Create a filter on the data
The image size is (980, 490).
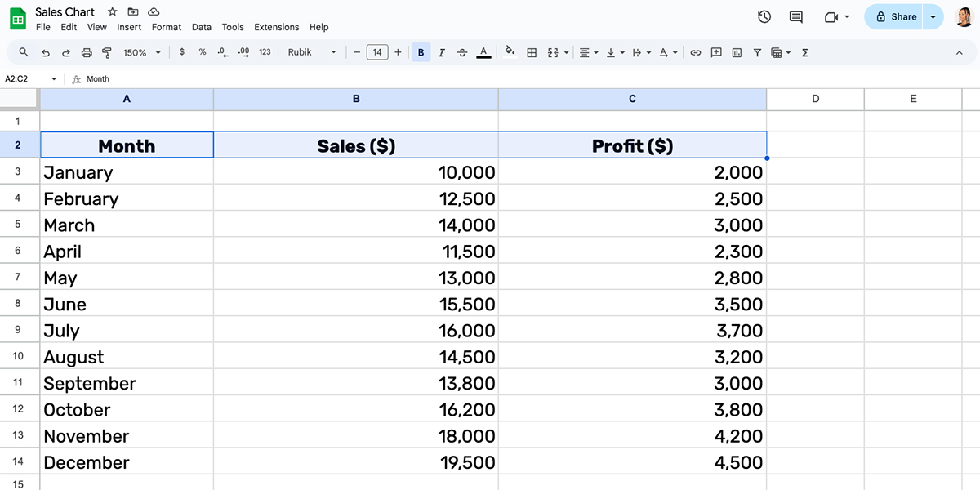pyautogui.click(x=757, y=51)
